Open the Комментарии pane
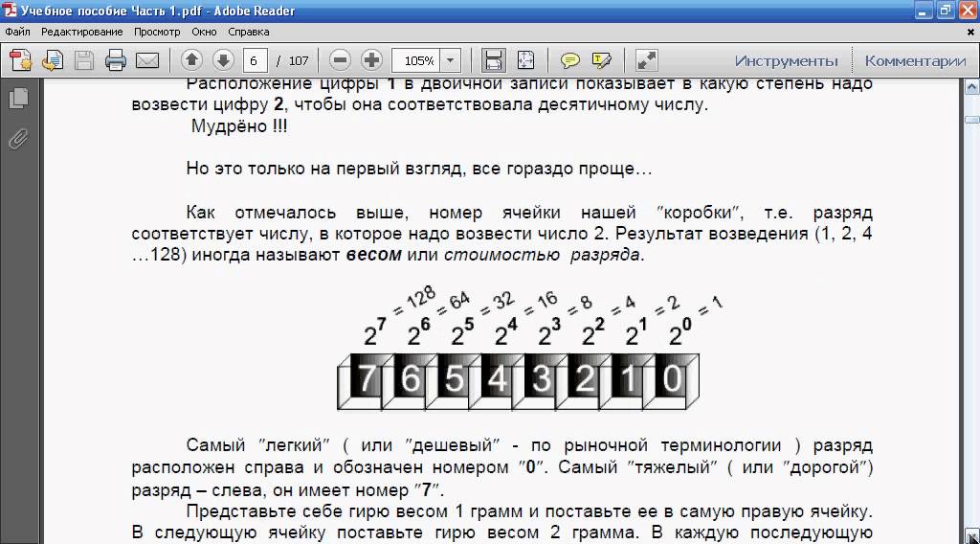Image resolution: width=980 pixels, height=544 pixels. click(x=915, y=60)
